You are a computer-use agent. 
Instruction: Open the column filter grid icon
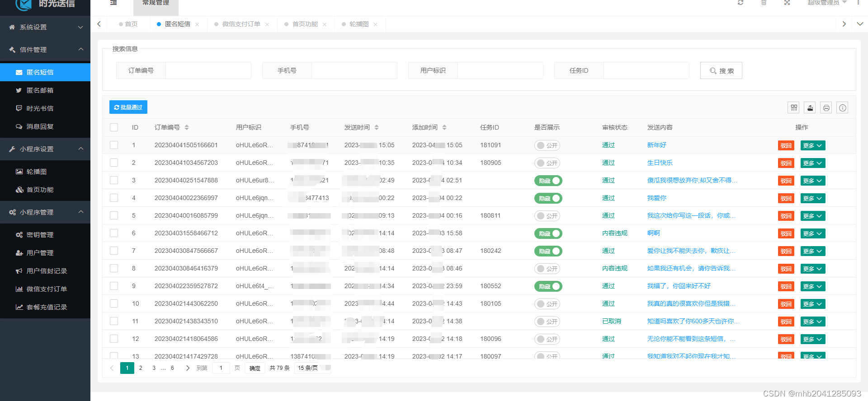coord(794,107)
